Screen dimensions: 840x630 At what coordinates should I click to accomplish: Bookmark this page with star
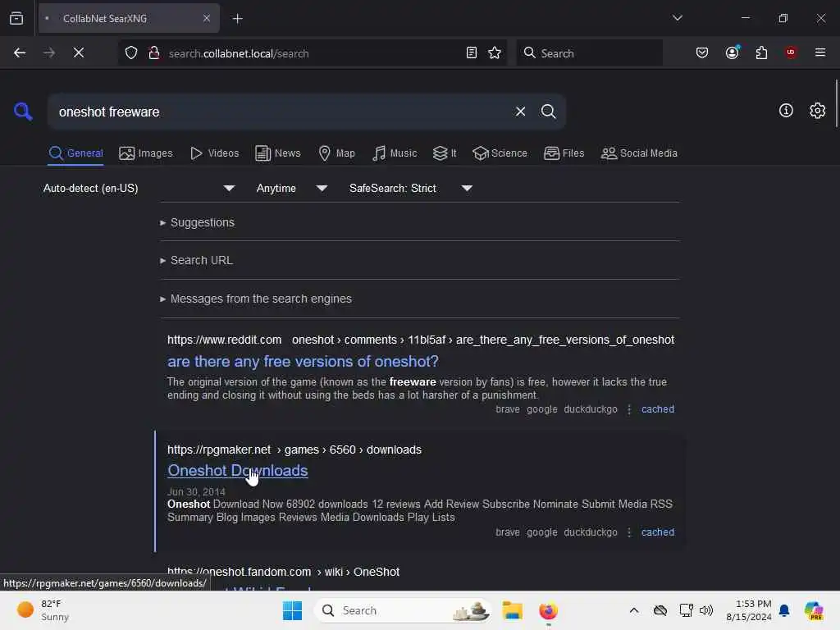coord(495,52)
